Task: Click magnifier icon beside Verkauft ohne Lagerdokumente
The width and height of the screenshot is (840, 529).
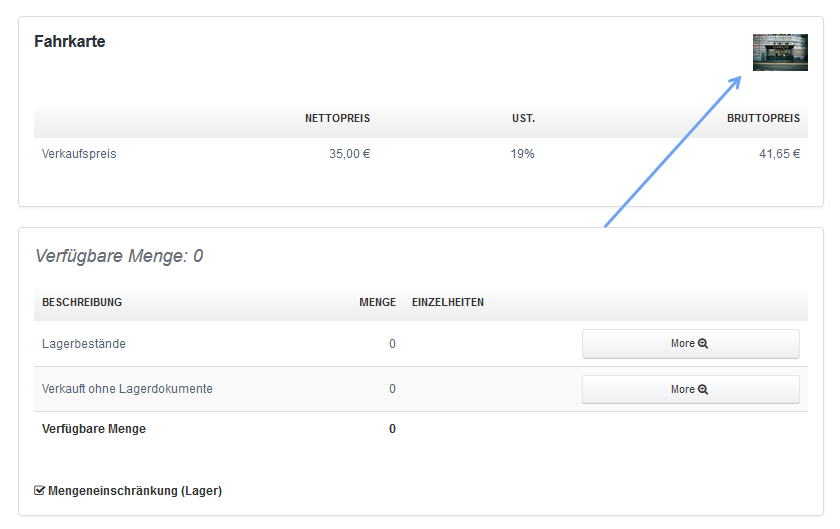Action: click(703, 390)
